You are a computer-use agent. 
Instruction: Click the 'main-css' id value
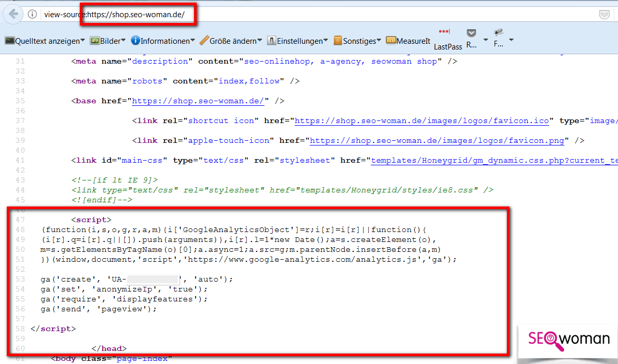(x=142, y=160)
